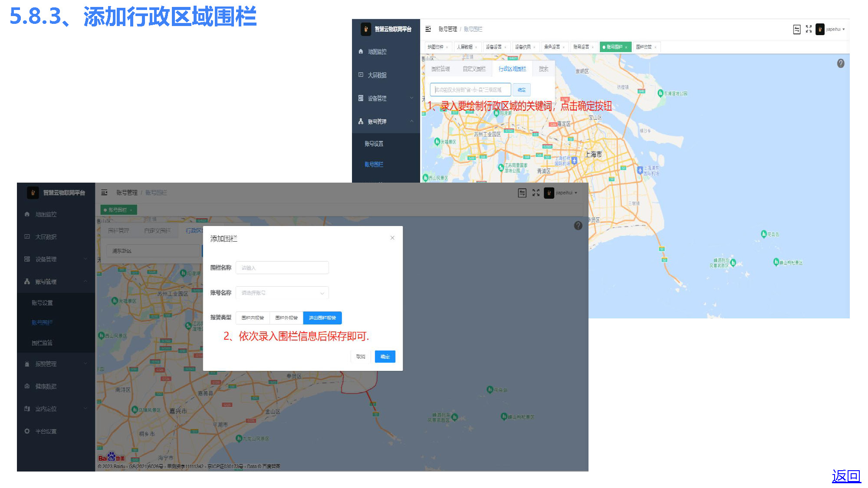Screen dimensions: 868x488
Task: Collapse 账号管理 chevron in lower sidebar
Action: point(85,282)
